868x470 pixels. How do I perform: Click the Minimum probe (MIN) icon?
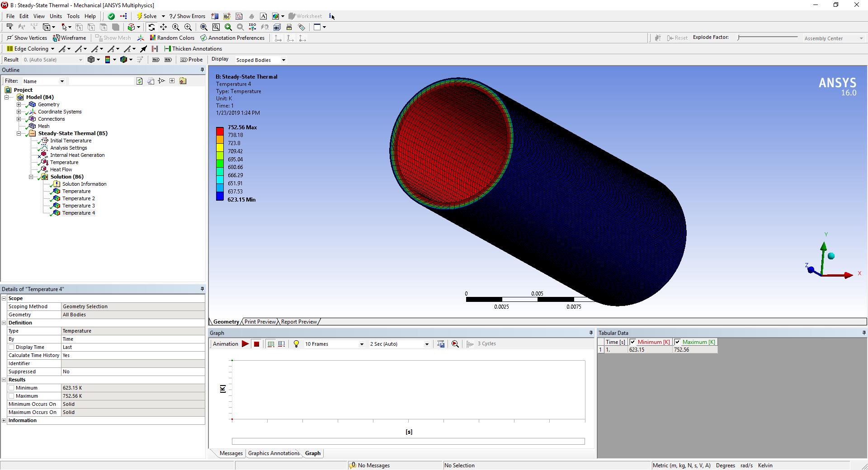[168, 60]
